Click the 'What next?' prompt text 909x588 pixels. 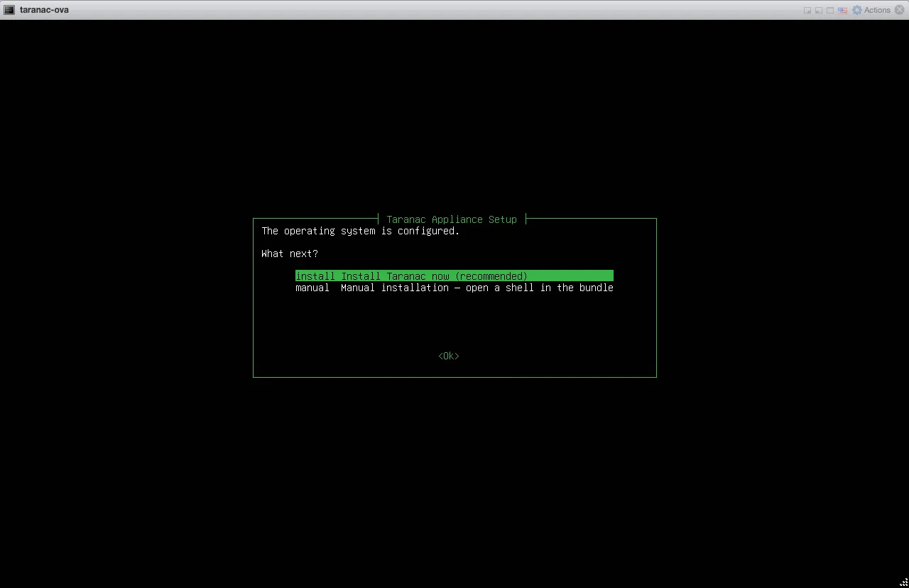pyautogui.click(x=290, y=254)
